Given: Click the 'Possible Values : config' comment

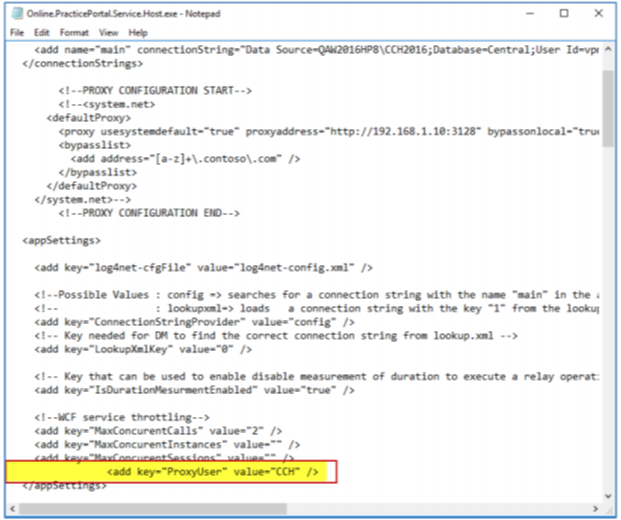Looking at the screenshot, I should pos(317,295).
